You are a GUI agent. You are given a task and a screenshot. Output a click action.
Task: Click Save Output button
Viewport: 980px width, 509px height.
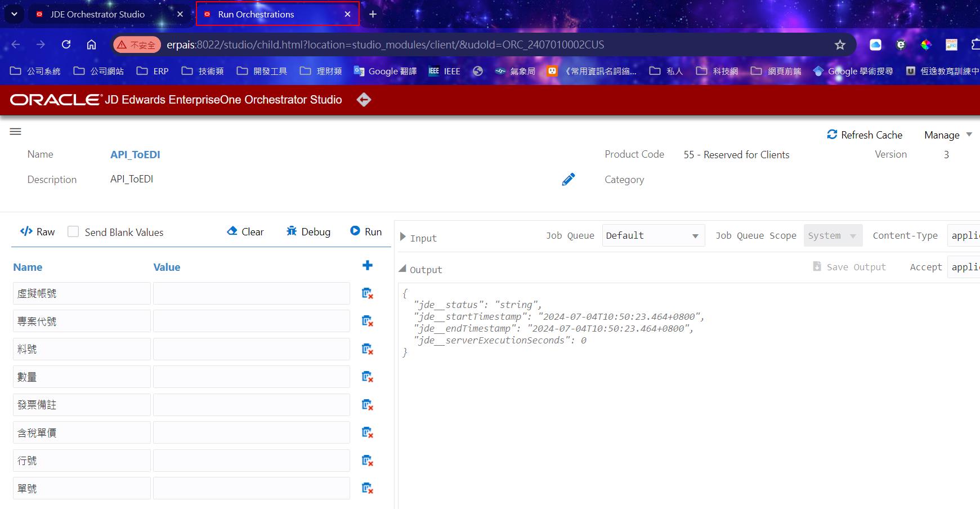849,267
